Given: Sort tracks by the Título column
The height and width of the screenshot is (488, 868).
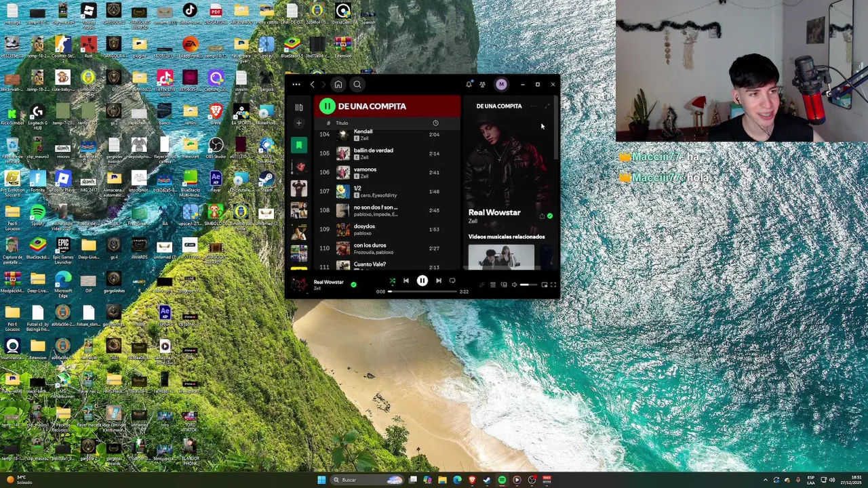Looking at the screenshot, I should pyautogui.click(x=342, y=123).
